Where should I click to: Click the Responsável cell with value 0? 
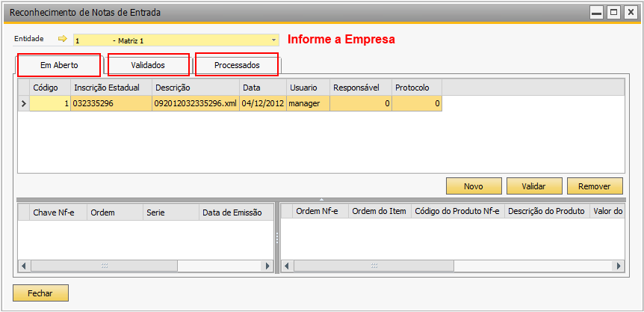[361, 103]
